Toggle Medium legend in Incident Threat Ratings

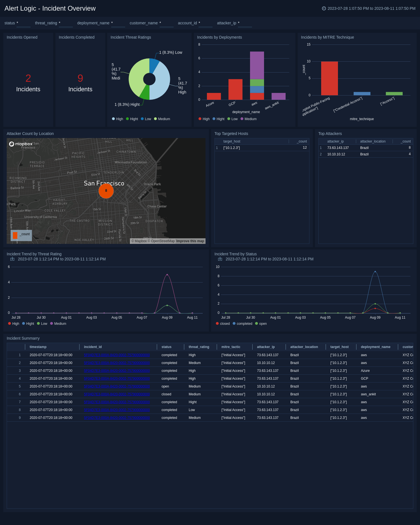coord(162,119)
